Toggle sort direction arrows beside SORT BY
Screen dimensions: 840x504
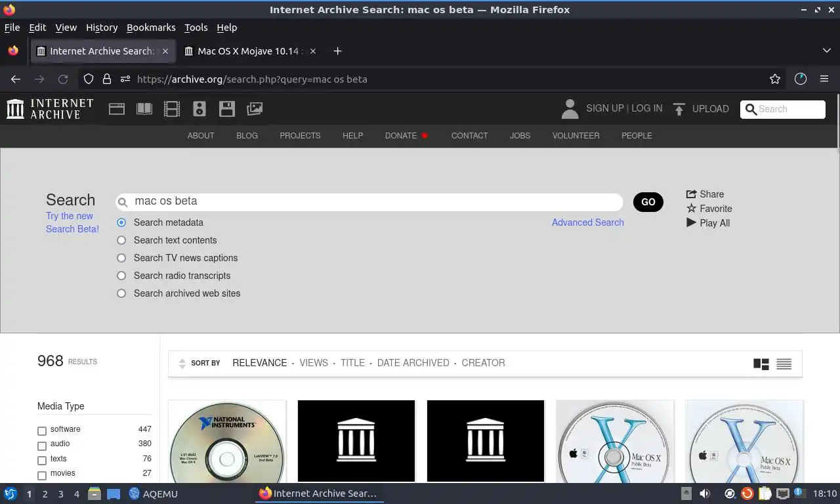(x=182, y=364)
